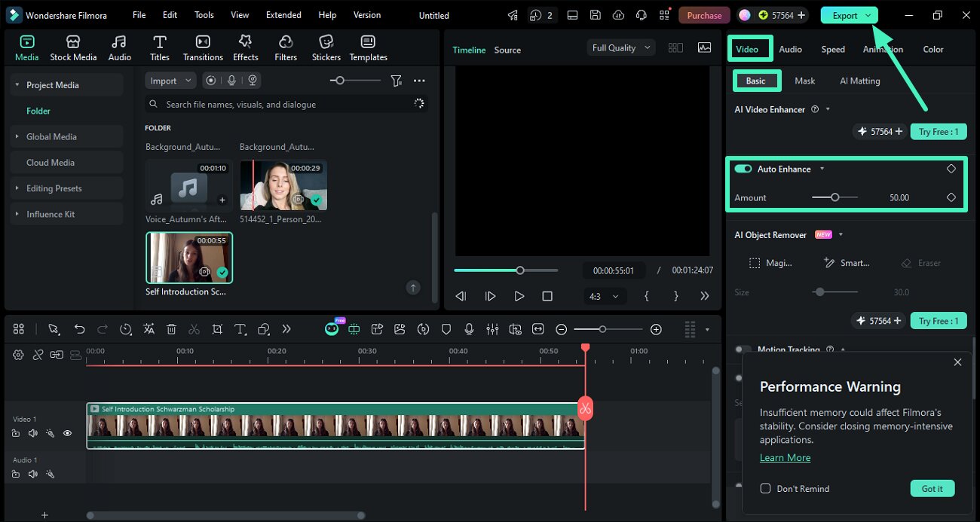Lock the Audio 1 track
Viewport: 980px width, 522px height.
(x=16, y=474)
